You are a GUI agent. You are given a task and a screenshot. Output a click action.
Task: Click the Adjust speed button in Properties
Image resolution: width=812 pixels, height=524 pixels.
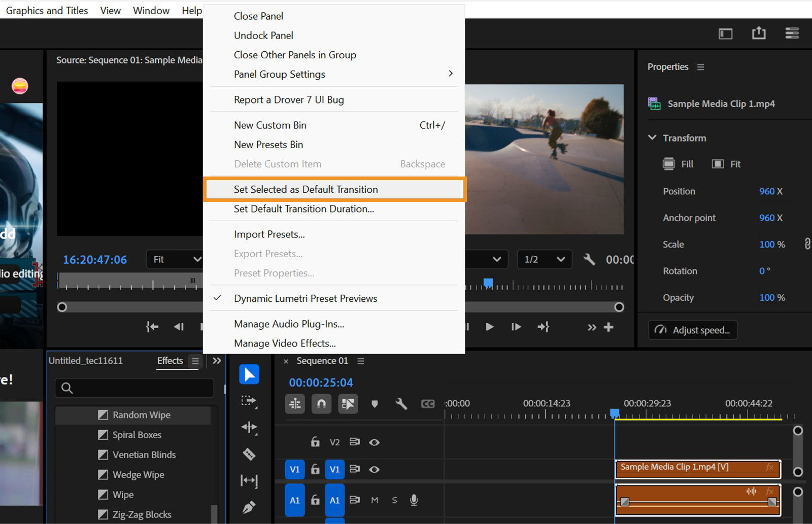pyautogui.click(x=692, y=330)
